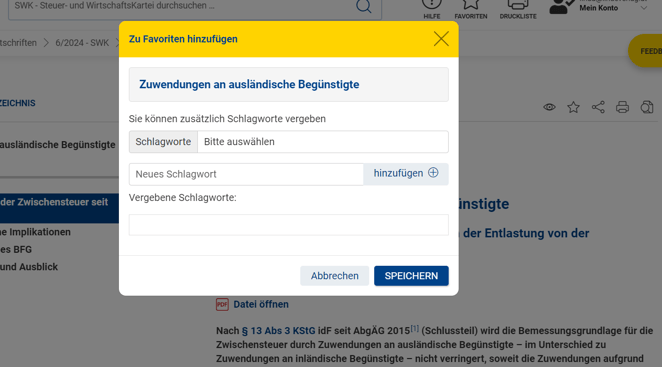Click the print icon in document toolbar
This screenshot has width=662, height=367.
point(622,107)
